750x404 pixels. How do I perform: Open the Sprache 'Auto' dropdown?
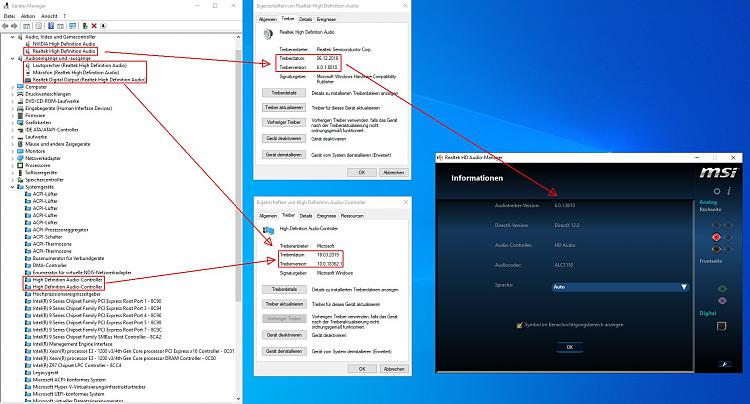(620, 287)
